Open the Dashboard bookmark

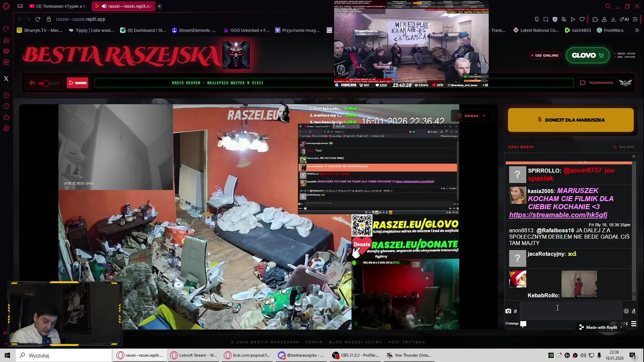pyautogui.click(x=143, y=30)
